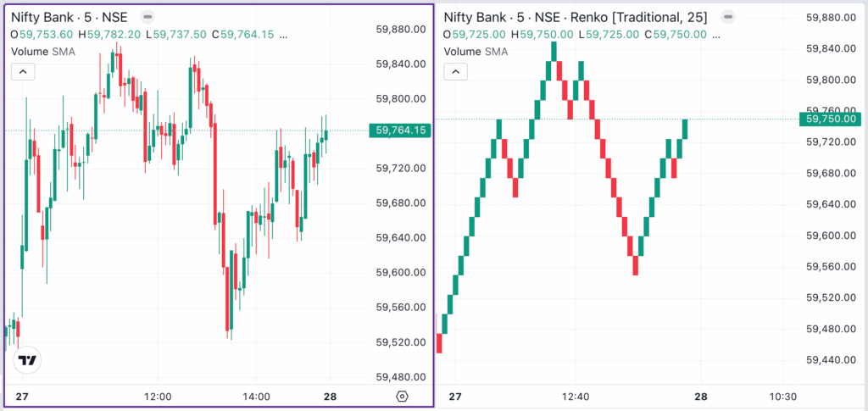Click the 59,750.00 Renko price label
Viewport: 868px width, 411px height.
click(832, 119)
